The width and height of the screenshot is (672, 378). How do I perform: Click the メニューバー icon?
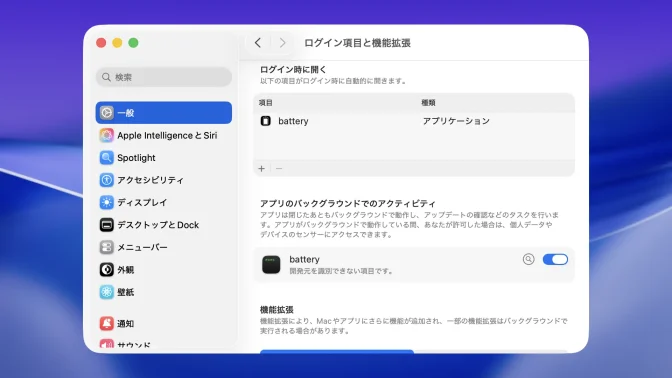coord(107,247)
